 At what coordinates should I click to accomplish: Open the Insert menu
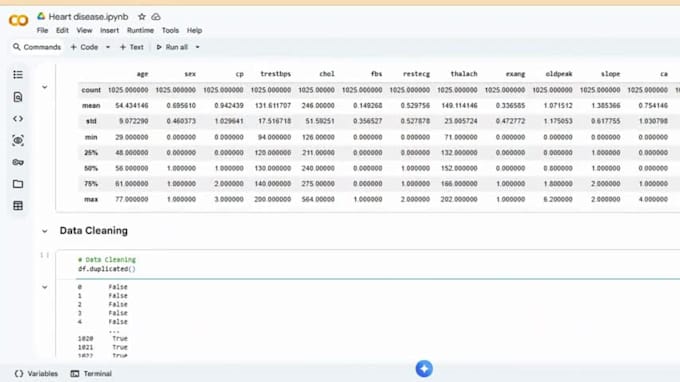pyautogui.click(x=109, y=30)
